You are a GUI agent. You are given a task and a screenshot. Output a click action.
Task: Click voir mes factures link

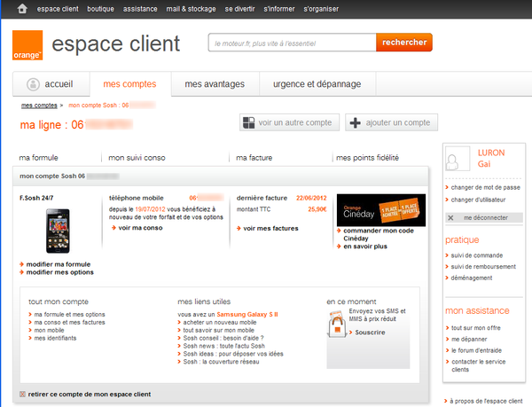[x=270, y=229]
